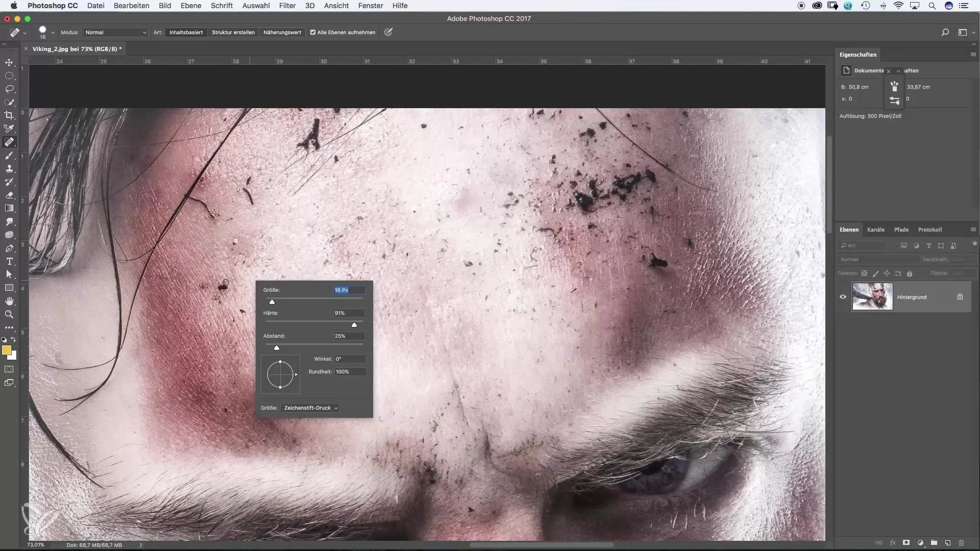
Task: Select the Type tool
Action: pos(9,261)
